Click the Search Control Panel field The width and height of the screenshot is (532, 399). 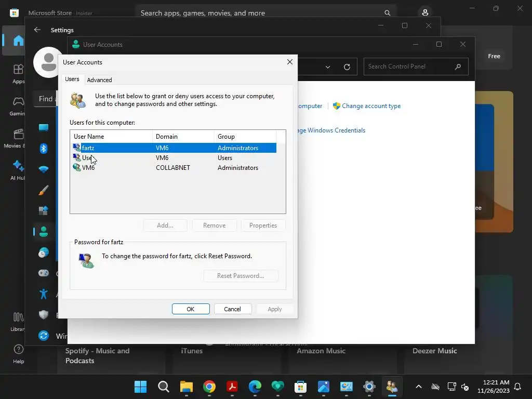pyautogui.click(x=416, y=66)
